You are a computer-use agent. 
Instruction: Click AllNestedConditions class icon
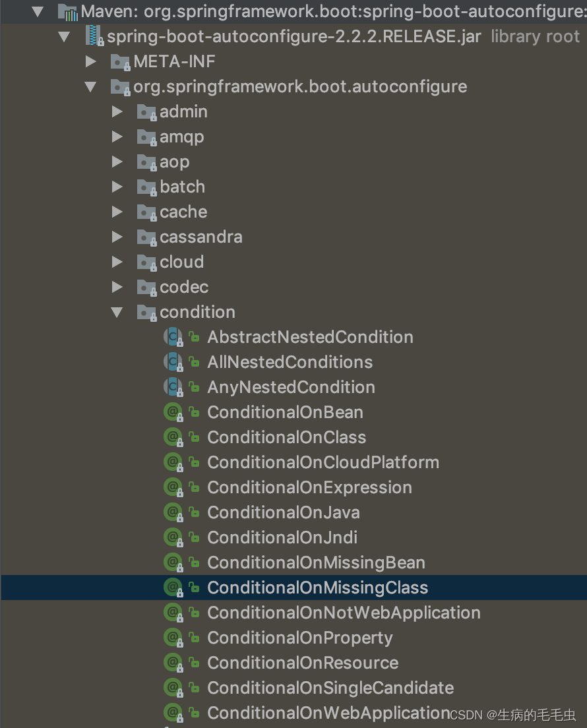click(x=173, y=362)
